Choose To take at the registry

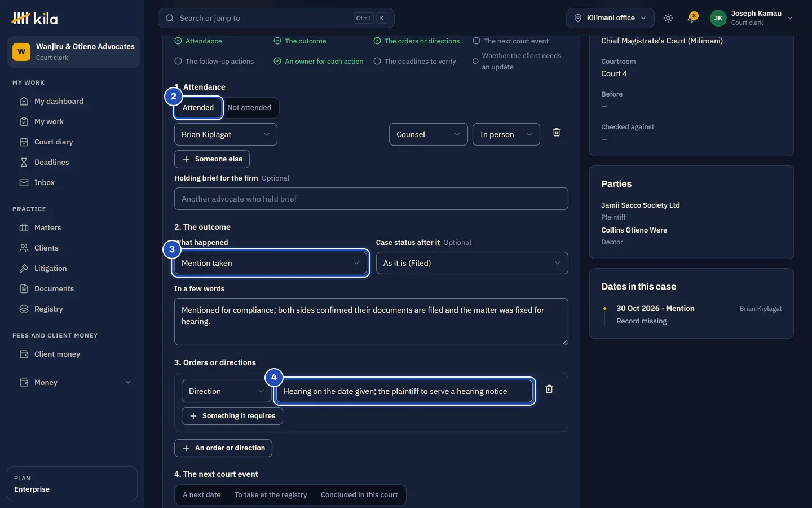pos(271,495)
